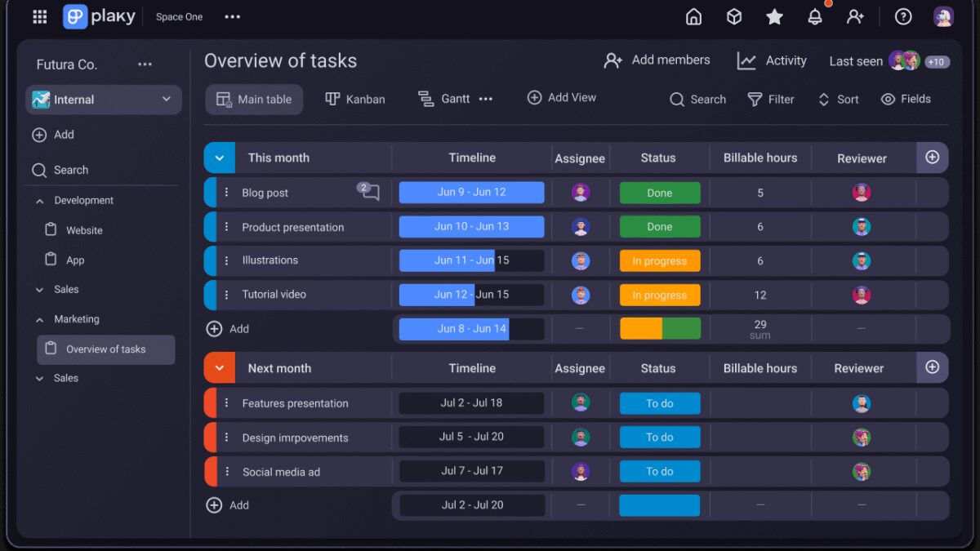Switch to the Kanban view
The width and height of the screenshot is (980, 551).
pos(355,100)
